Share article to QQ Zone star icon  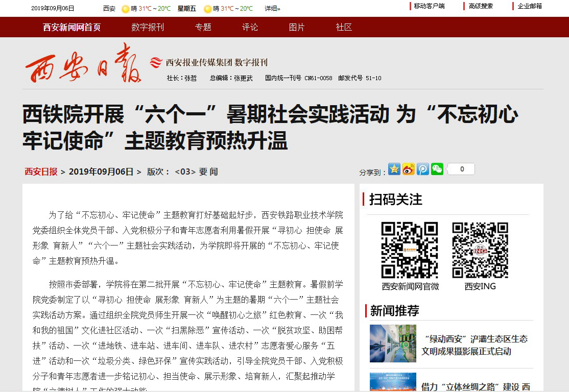[x=394, y=169]
